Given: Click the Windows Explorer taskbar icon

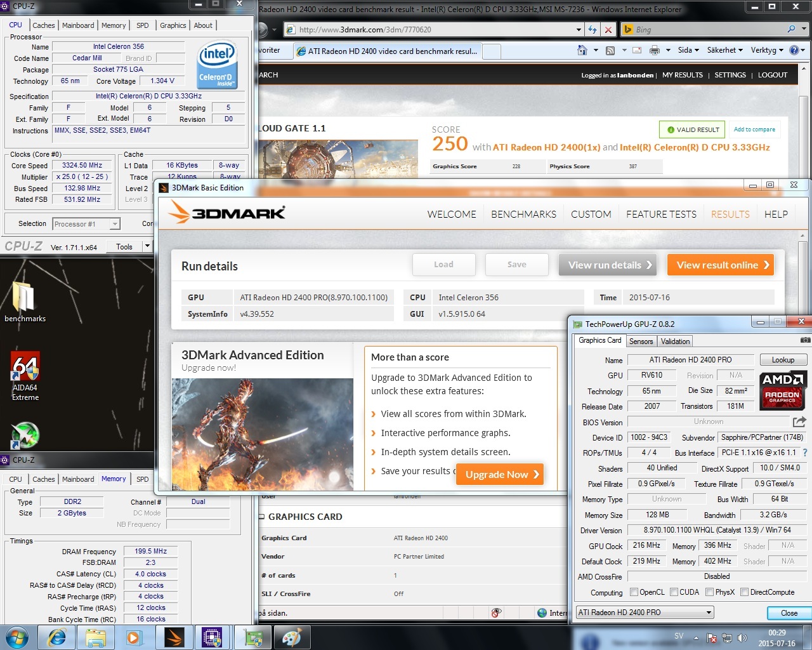Looking at the screenshot, I should click(x=95, y=637).
